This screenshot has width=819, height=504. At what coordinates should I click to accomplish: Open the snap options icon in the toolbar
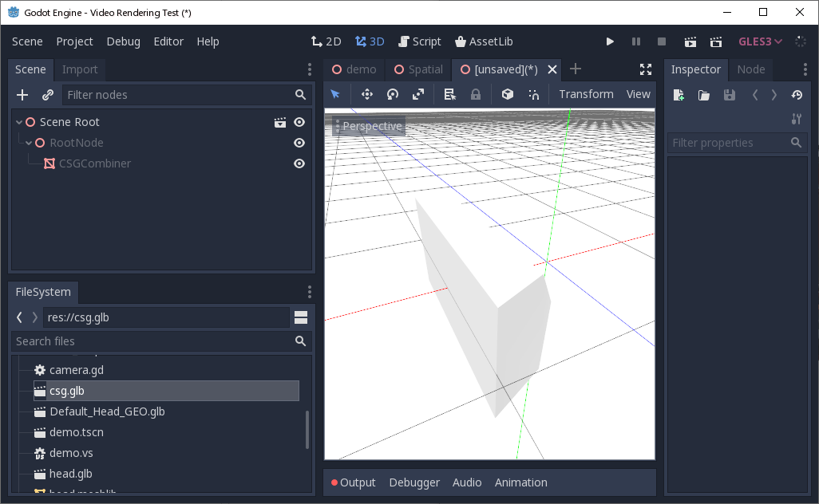tap(533, 94)
